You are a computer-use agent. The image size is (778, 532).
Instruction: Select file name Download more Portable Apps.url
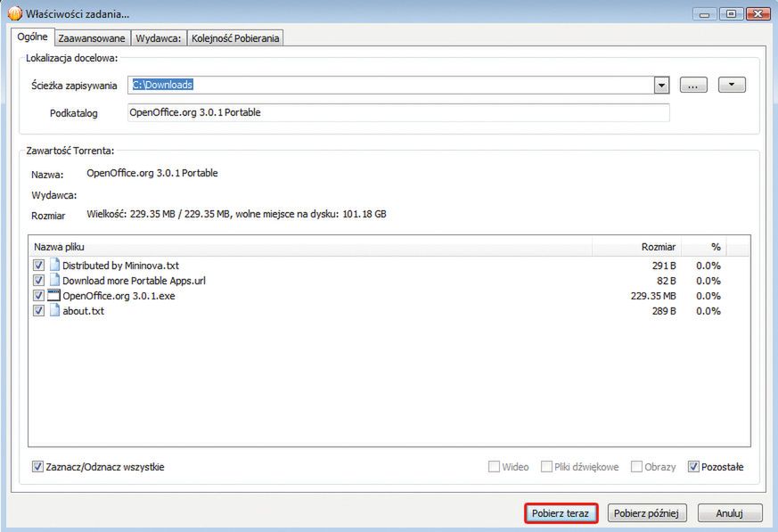tap(134, 281)
